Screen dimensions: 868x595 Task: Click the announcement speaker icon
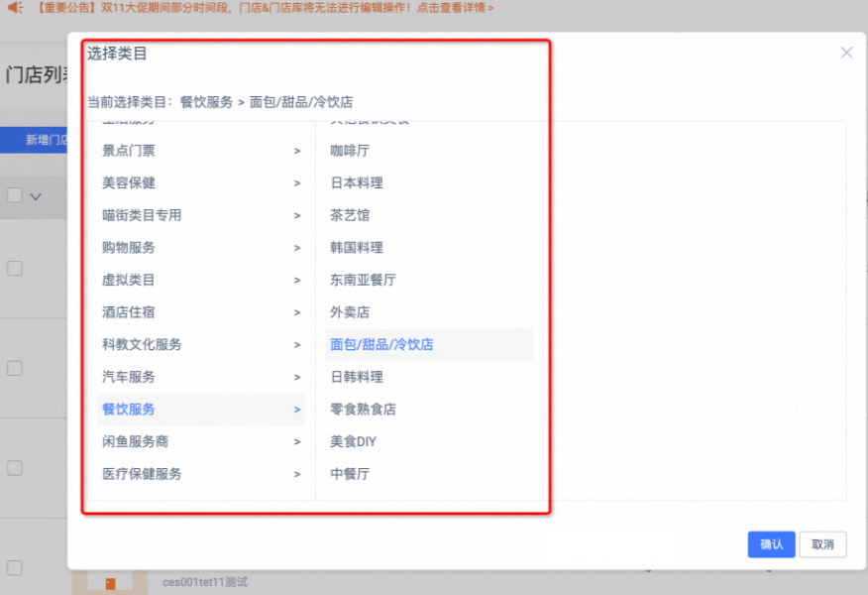13,8
